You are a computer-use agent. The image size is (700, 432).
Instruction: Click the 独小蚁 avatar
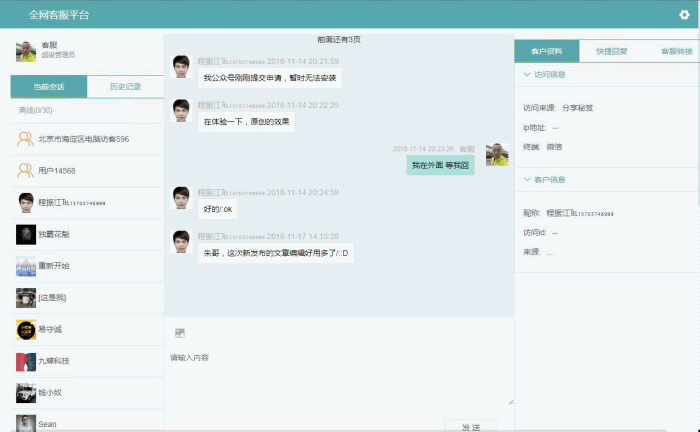tap(26, 393)
